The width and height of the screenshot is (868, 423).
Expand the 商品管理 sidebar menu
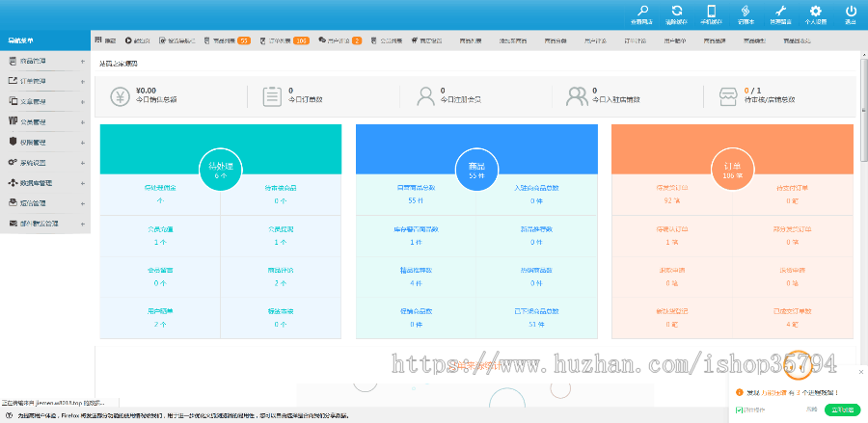tap(45, 61)
